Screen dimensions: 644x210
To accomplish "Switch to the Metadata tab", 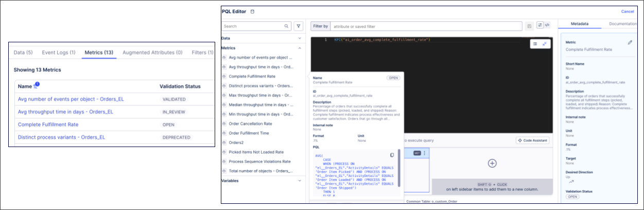I will tap(580, 24).
